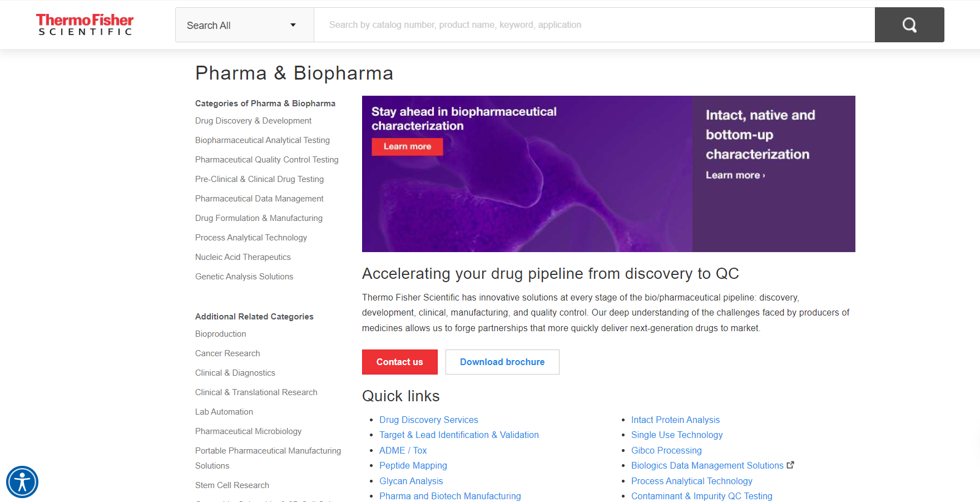Open Pharma and Biotech Manufacturing link
This screenshot has width=980, height=502.
tap(450, 496)
